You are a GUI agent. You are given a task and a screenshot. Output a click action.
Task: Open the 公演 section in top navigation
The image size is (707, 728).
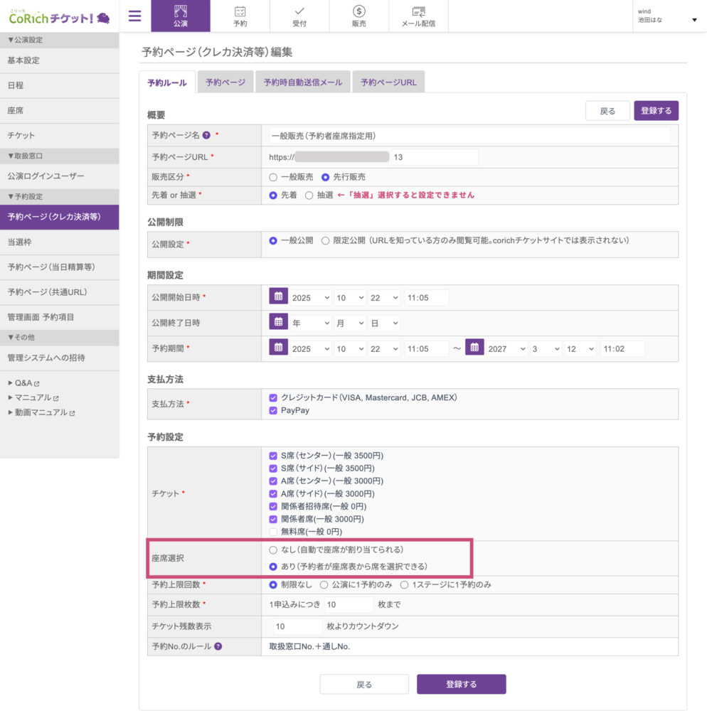tap(181, 16)
